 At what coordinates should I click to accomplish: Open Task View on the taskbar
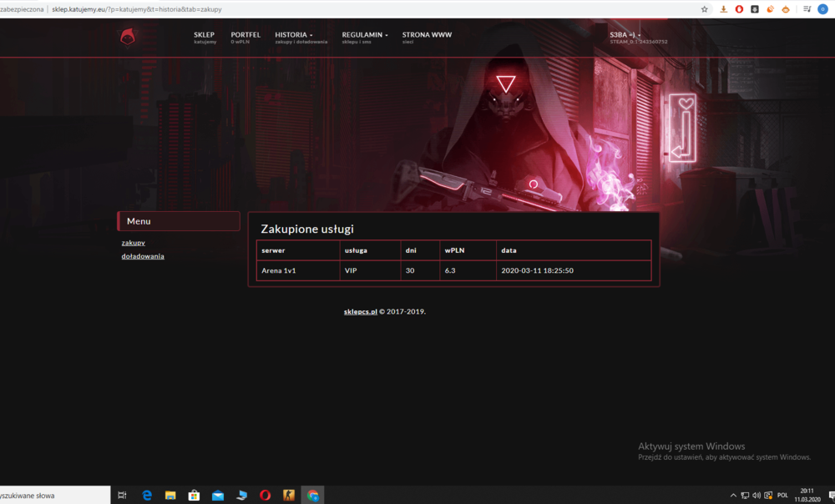(122, 495)
